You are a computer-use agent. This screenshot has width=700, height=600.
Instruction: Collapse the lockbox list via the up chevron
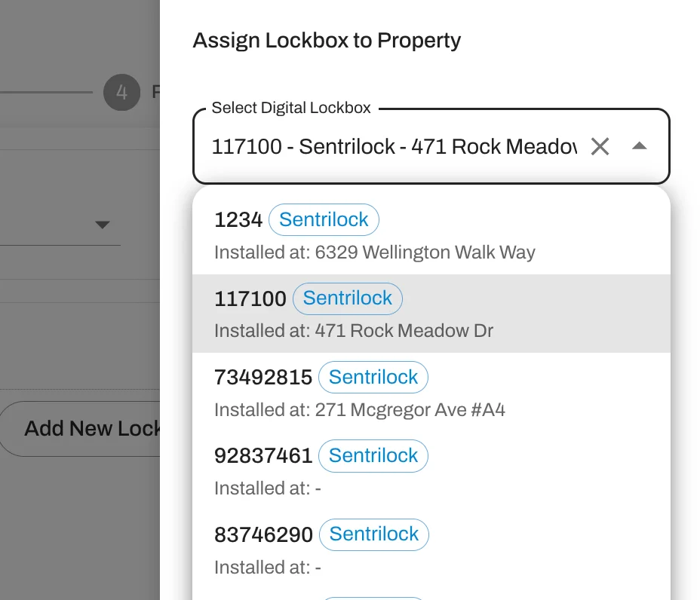[640, 145]
